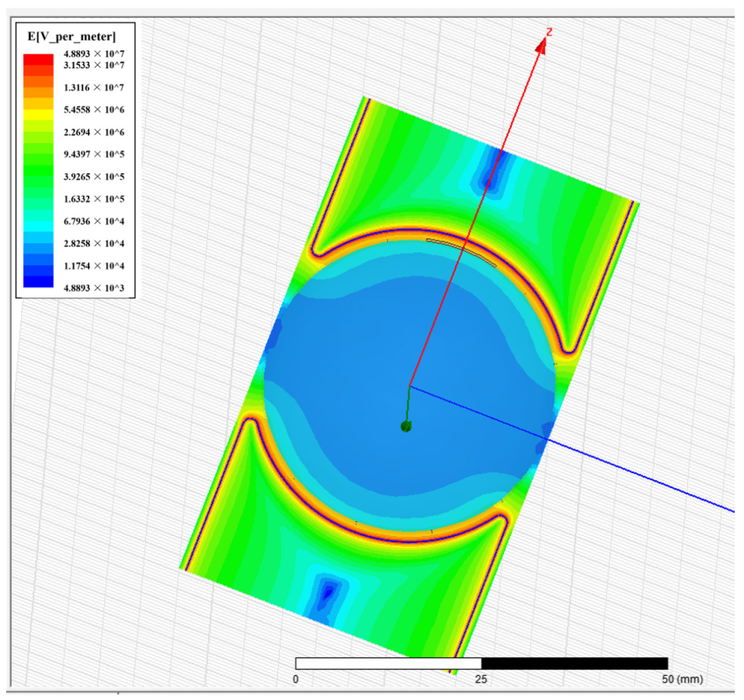Click the 50 (mm) scale label
This screenshot has width=744, height=700.
[681, 679]
